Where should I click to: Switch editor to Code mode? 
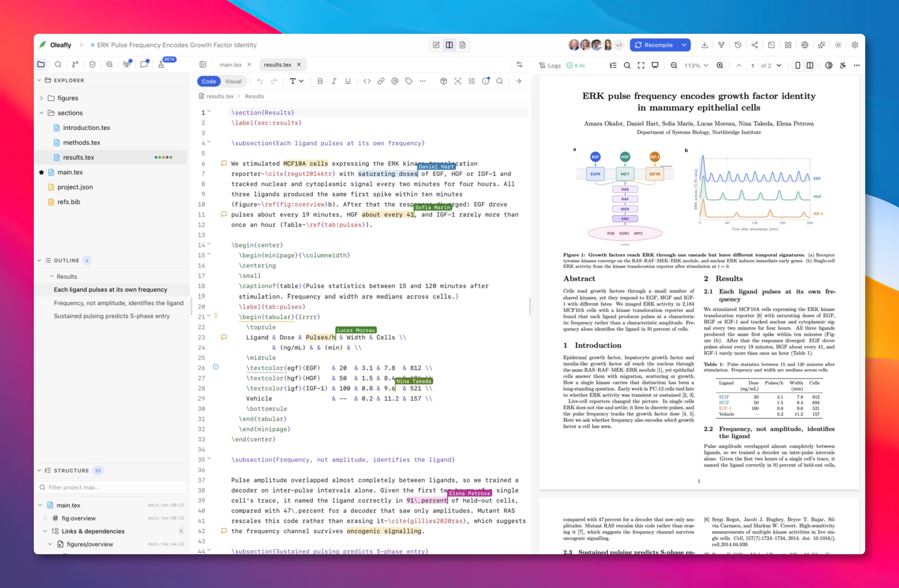pyautogui.click(x=208, y=81)
